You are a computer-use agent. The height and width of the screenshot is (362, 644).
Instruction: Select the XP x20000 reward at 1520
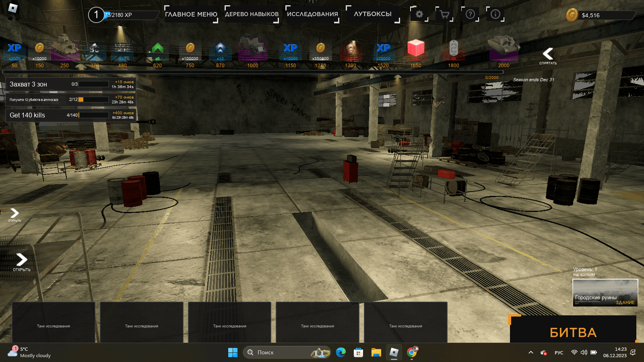point(383,51)
